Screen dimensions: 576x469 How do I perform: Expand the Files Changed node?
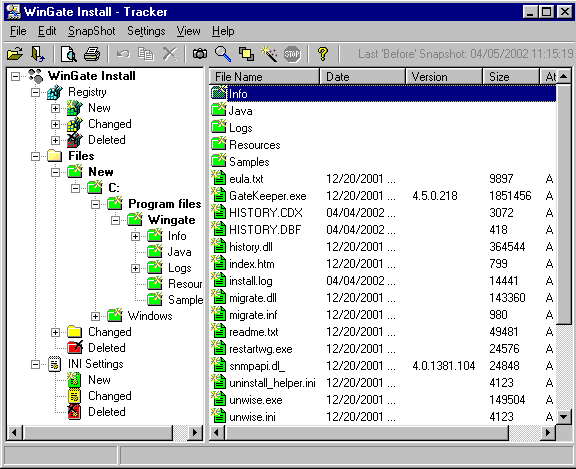[55, 332]
